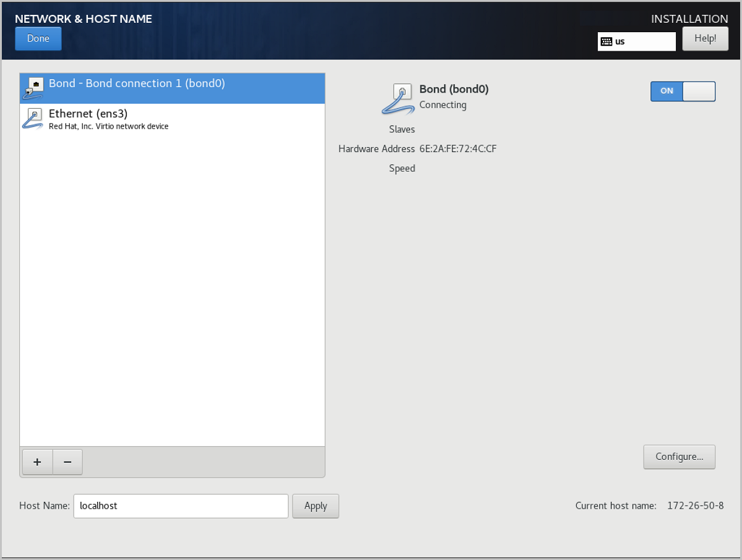This screenshot has width=742, height=560.
Task: Click the large Bond icon in details pane
Action: coord(398,100)
